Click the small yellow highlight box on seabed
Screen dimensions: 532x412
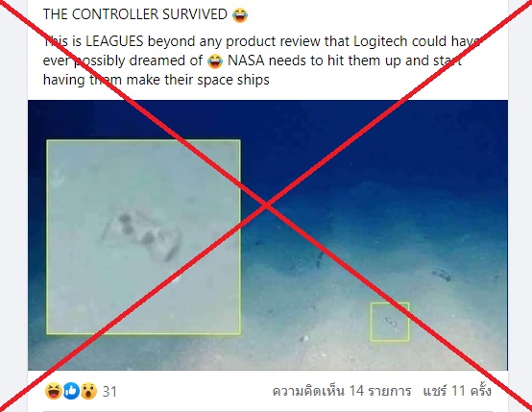click(390, 322)
